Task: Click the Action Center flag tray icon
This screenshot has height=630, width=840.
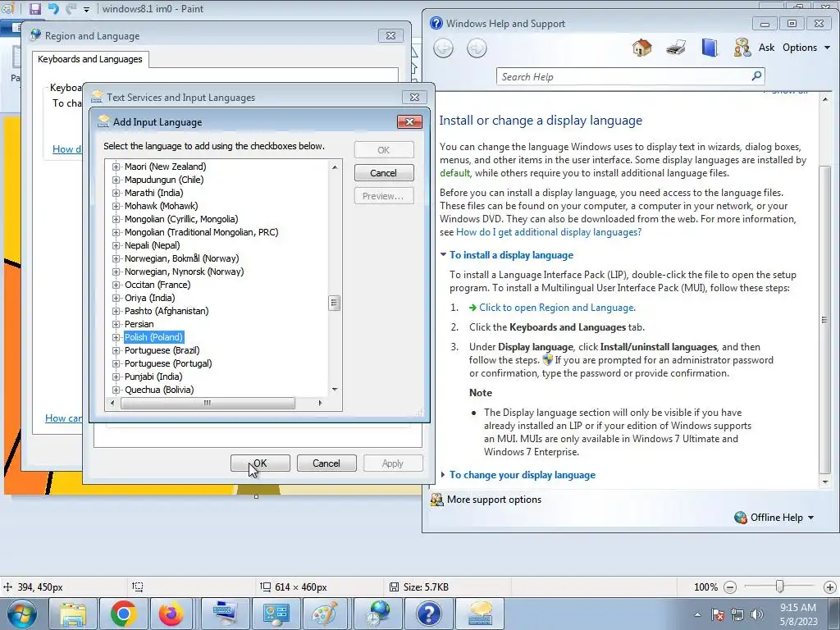Action: point(717,614)
